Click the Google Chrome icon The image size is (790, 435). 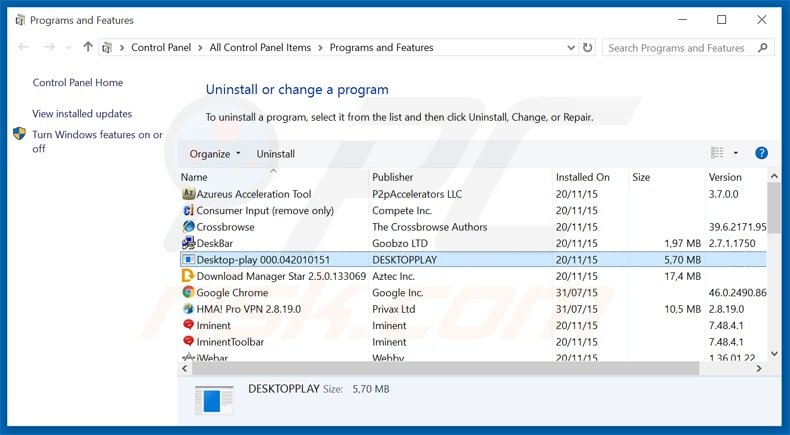[x=188, y=292]
